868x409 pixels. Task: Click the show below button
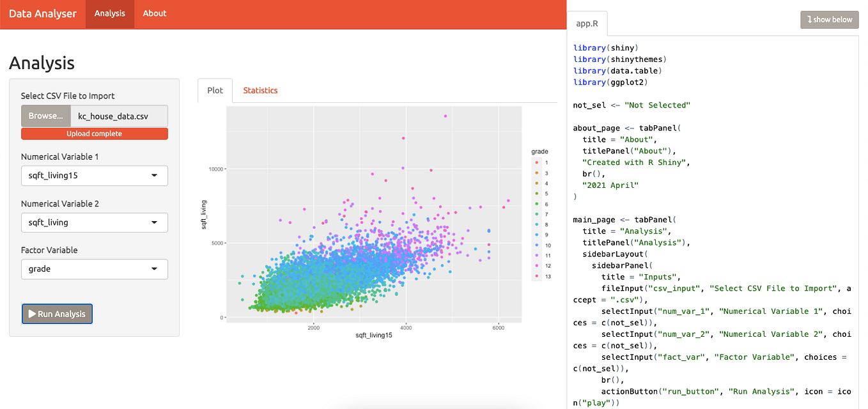[830, 20]
